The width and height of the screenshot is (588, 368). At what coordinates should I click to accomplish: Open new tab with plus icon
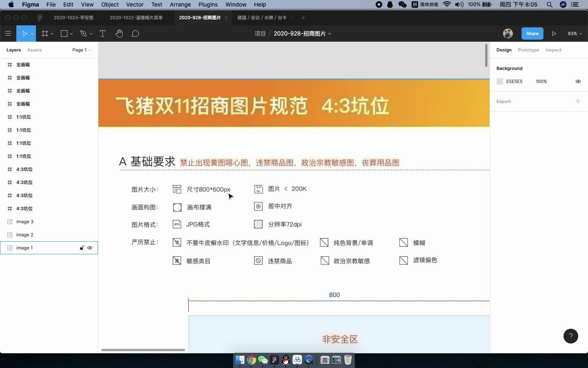(x=303, y=18)
